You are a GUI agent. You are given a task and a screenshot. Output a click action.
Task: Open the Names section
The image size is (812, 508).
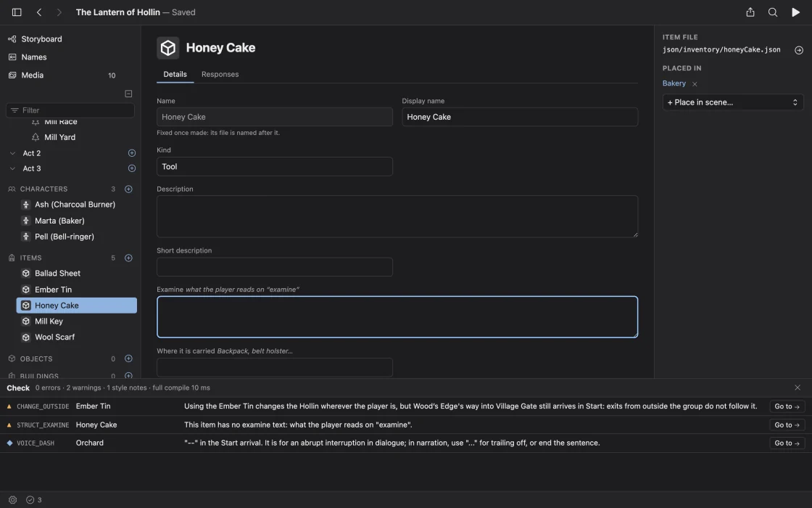[x=33, y=57]
